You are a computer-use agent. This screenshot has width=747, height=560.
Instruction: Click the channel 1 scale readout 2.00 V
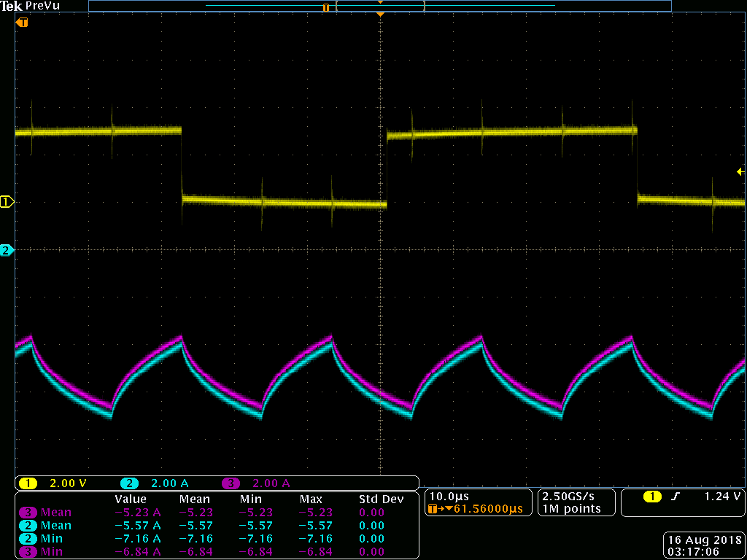pos(68,483)
